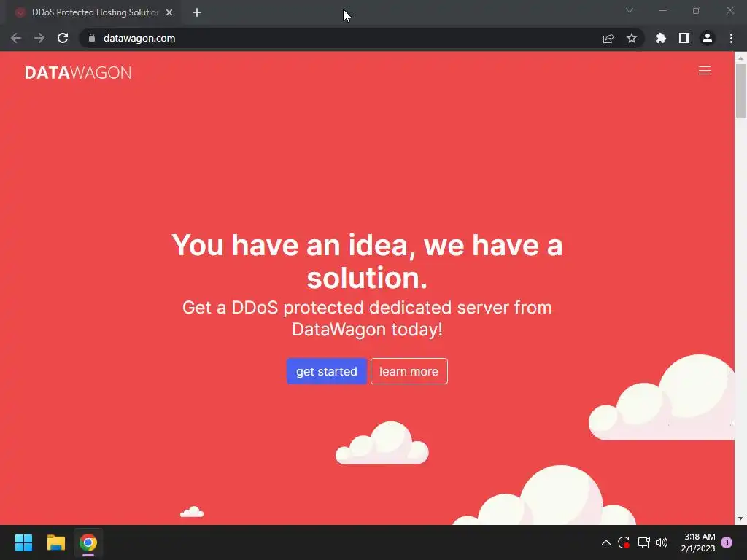
Task: Open Chrome's three-dot menu
Action: tap(731, 38)
